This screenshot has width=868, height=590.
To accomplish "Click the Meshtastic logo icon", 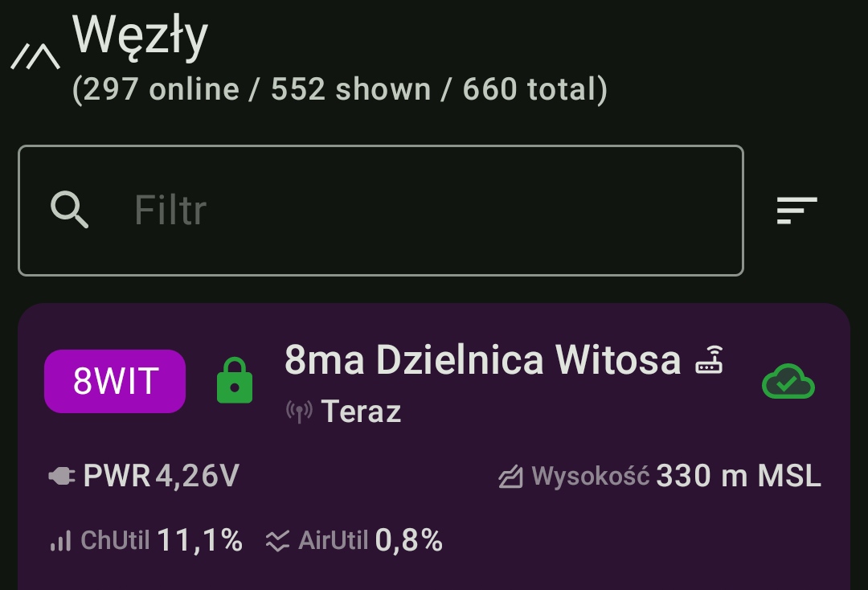I will [35, 56].
